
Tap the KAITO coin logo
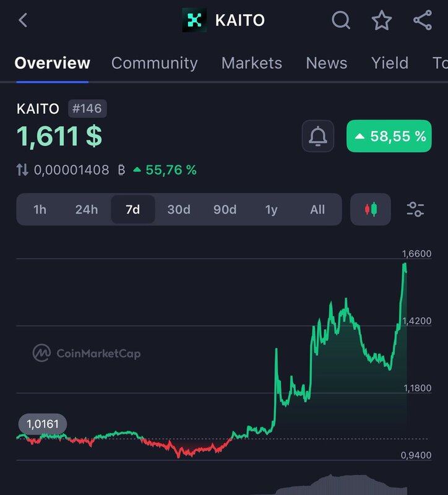194,20
